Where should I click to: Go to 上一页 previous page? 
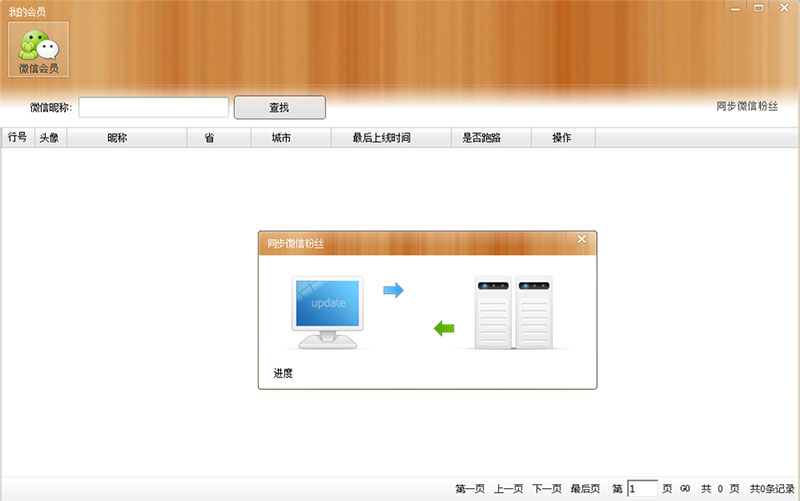point(509,489)
